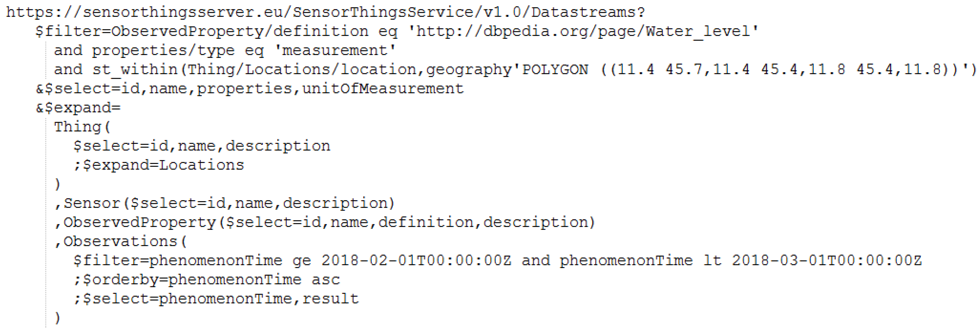
Task: Click the $filter=ObservedProperty/definition text
Action: (202, 31)
